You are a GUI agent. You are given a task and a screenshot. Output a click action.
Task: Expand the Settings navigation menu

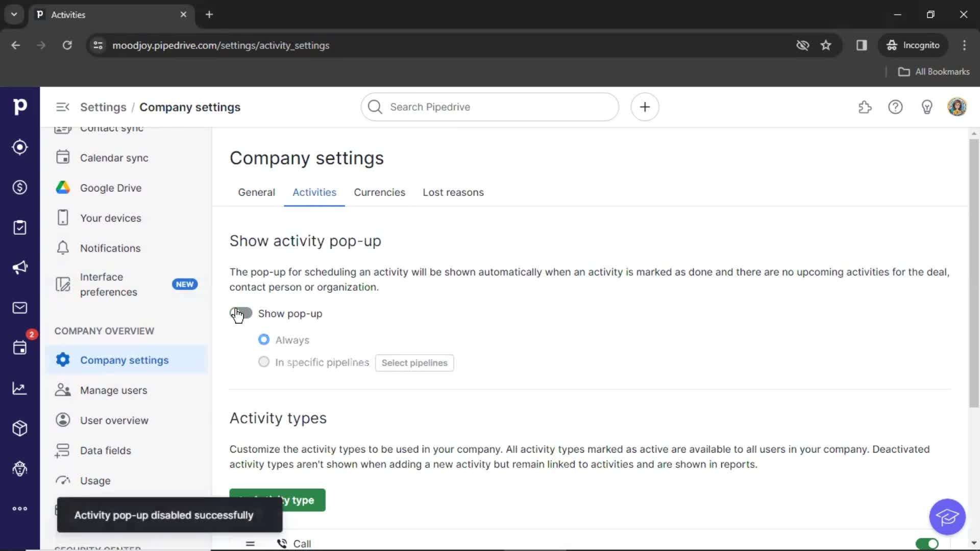[62, 107]
